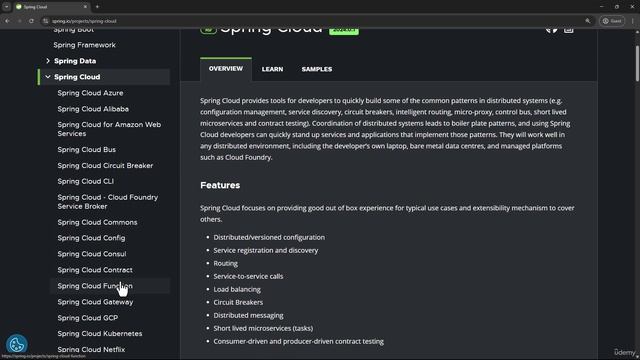
Task: Open Spring Cloud CLI
Action: tap(86, 181)
